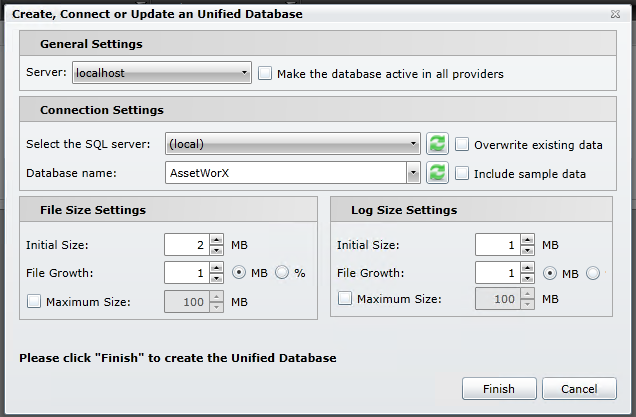This screenshot has height=417, width=636.
Task: Enable Include sample data checkbox
Action: point(462,173)
